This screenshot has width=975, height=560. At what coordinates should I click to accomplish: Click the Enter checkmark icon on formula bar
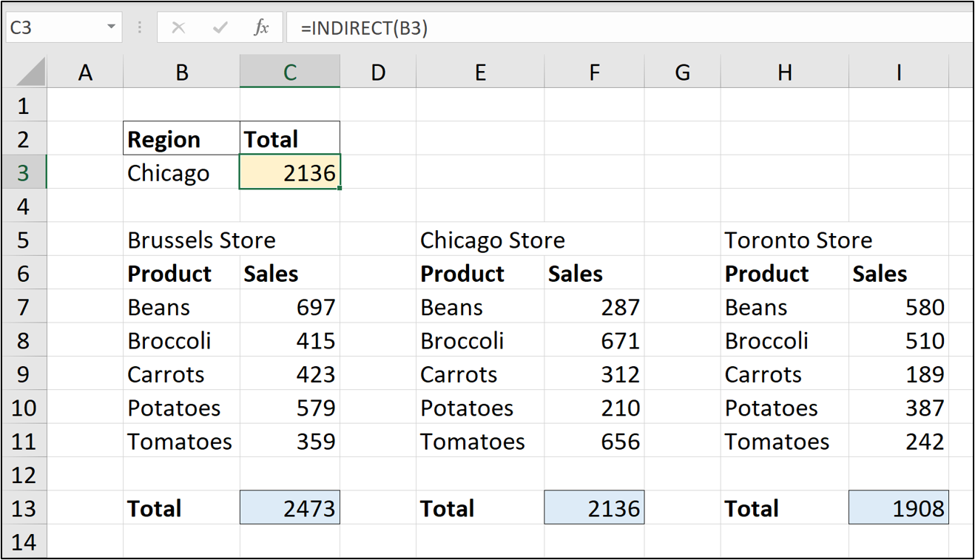219,27
